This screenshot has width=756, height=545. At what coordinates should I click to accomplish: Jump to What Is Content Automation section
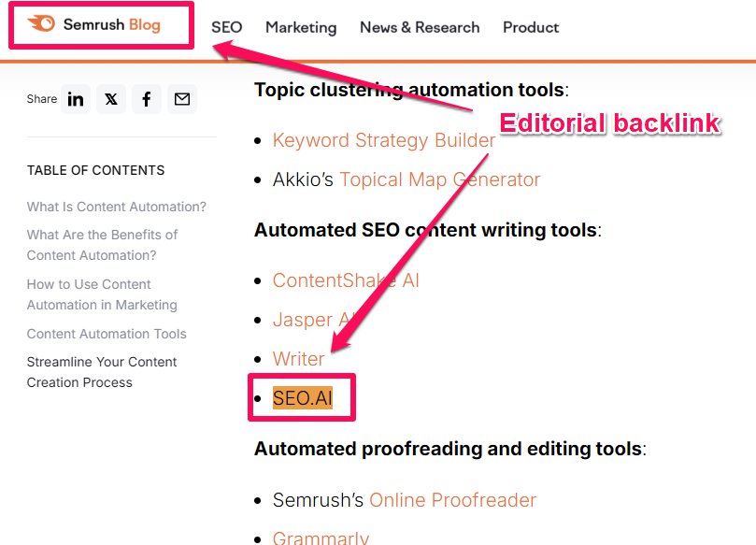pos(116,207)
